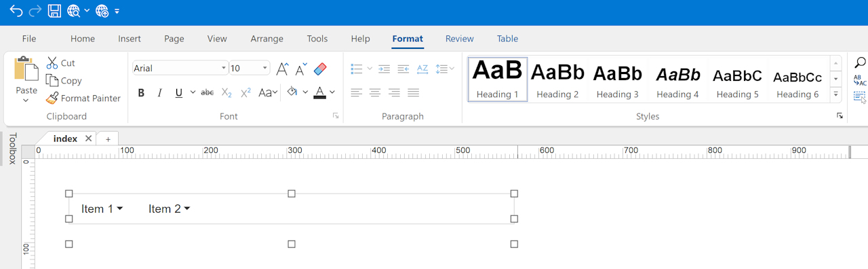Toggle underline formatting

tap(179, 93)
